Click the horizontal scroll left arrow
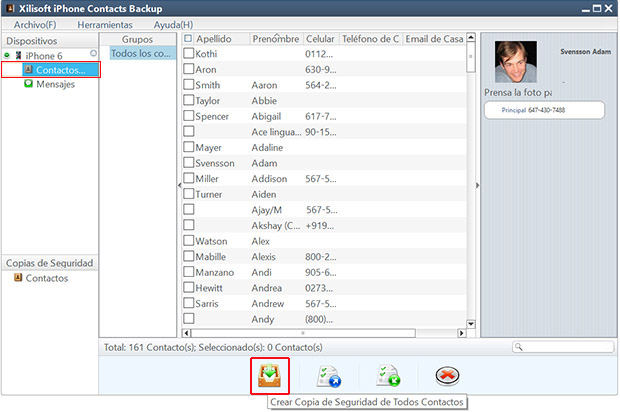620x412 pixels. click(187, 333)
